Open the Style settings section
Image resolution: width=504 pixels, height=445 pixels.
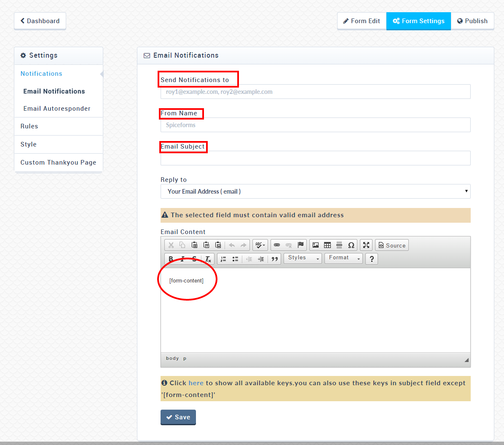29,144
